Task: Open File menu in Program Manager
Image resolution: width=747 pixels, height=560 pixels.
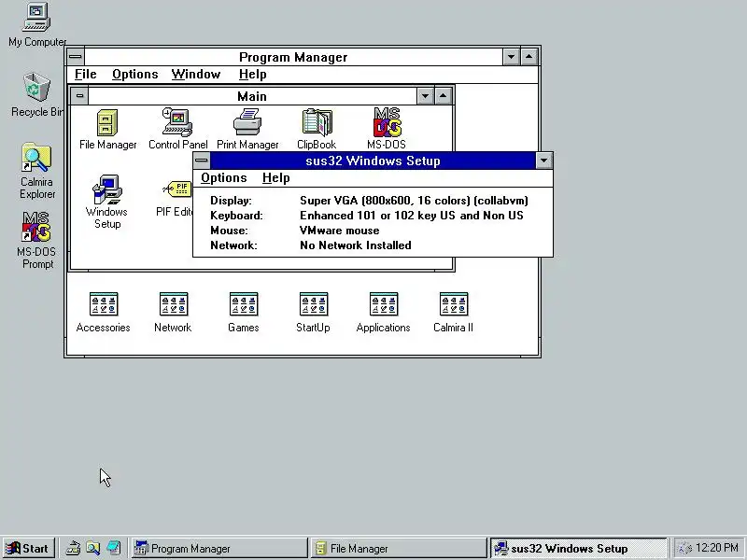Action: click(86, 75)
